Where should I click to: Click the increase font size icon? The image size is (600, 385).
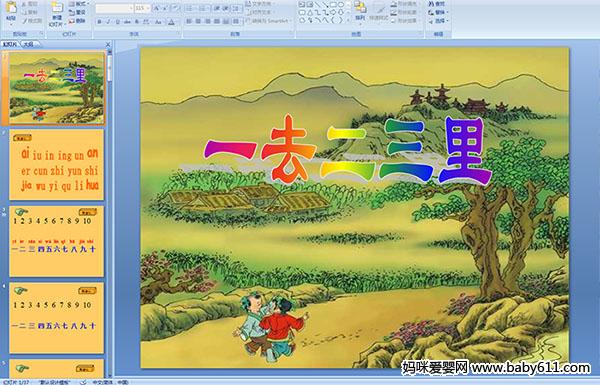click(x=157, y=8)
